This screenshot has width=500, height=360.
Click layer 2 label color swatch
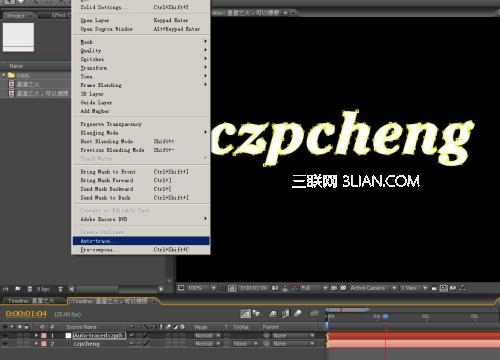tap(44, 344)
